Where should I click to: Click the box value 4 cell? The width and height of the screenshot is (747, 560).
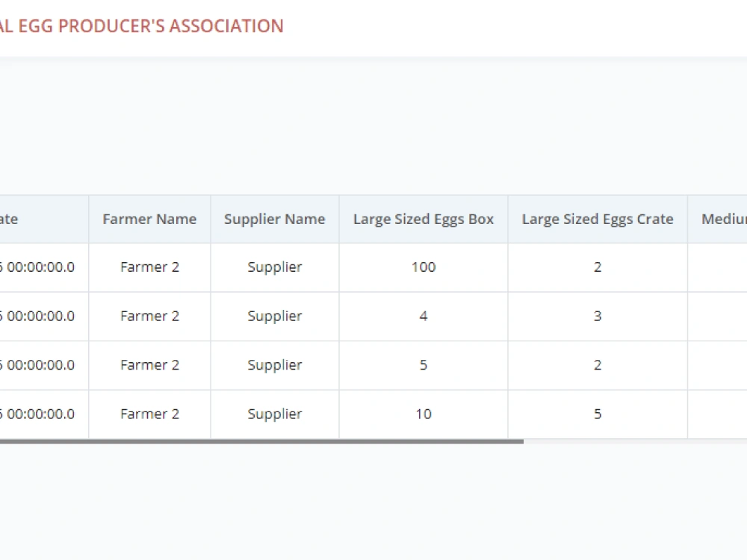pos(424,316)
